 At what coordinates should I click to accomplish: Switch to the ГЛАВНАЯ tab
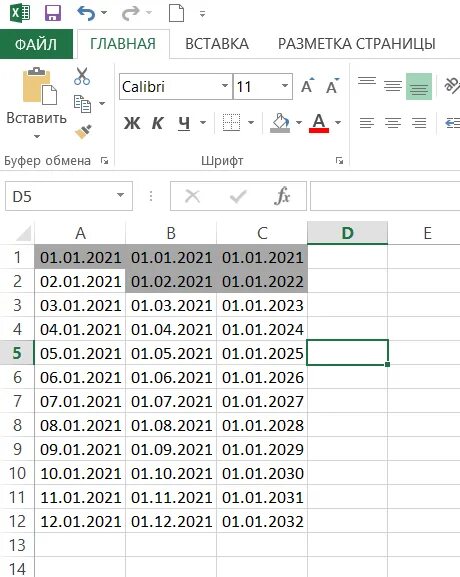[123, 44]
